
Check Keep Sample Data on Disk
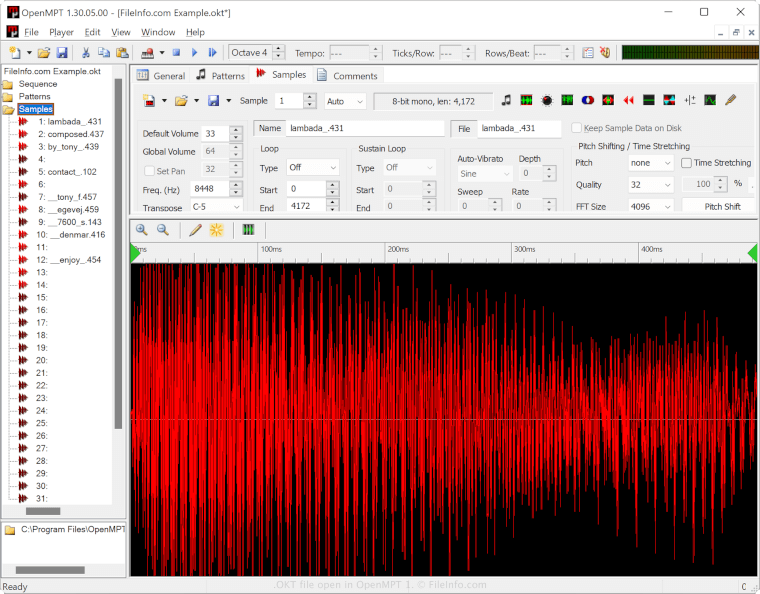576,128
